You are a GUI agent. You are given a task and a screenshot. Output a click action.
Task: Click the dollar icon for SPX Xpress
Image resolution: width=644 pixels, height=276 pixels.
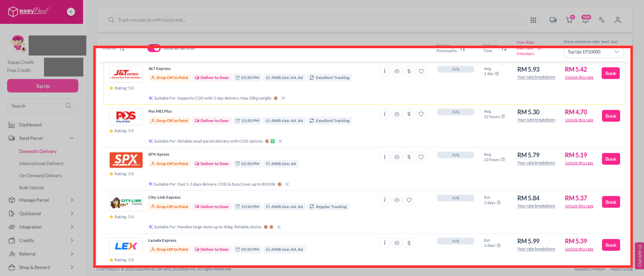point(409,157)
